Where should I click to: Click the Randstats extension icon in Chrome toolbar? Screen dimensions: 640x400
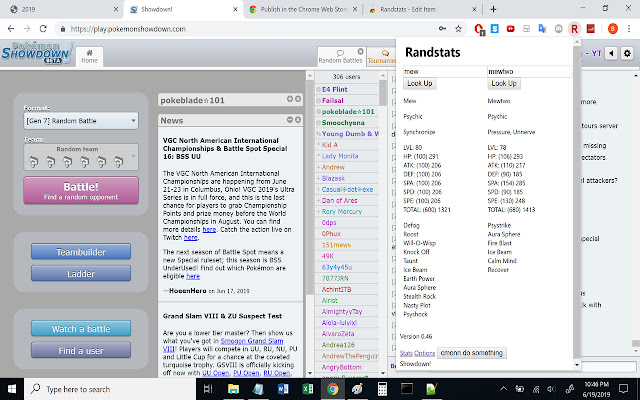pyautogui.click(x=574, y=29)
